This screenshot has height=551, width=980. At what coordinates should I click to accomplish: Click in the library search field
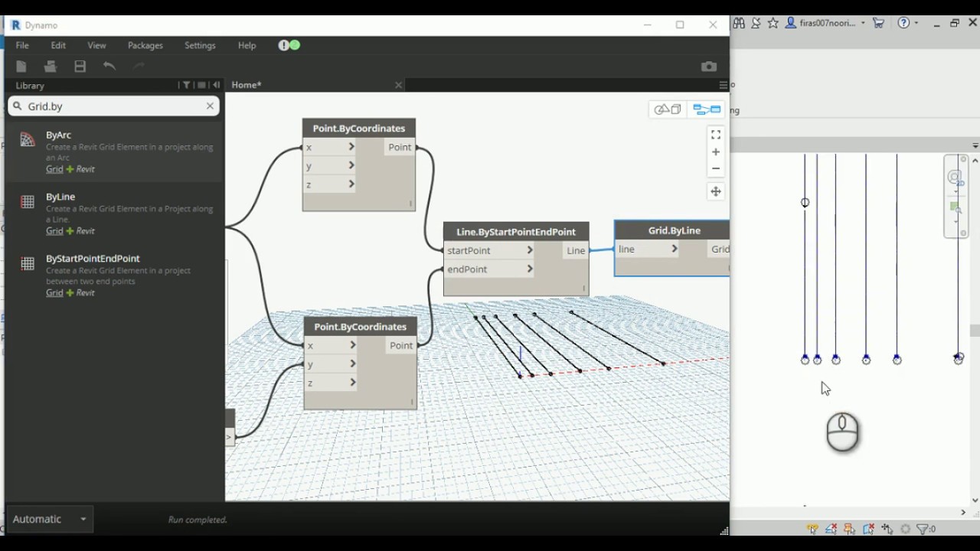[115, 106]
